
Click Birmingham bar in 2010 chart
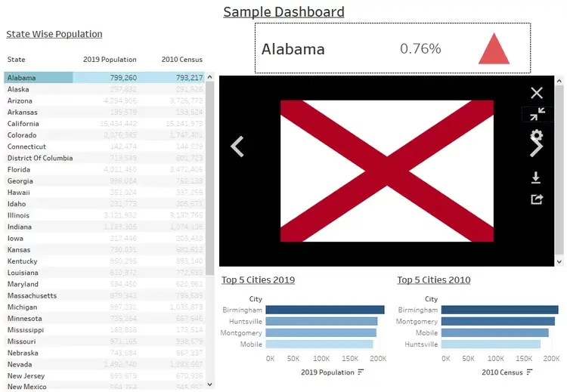[x=500, y=310]
